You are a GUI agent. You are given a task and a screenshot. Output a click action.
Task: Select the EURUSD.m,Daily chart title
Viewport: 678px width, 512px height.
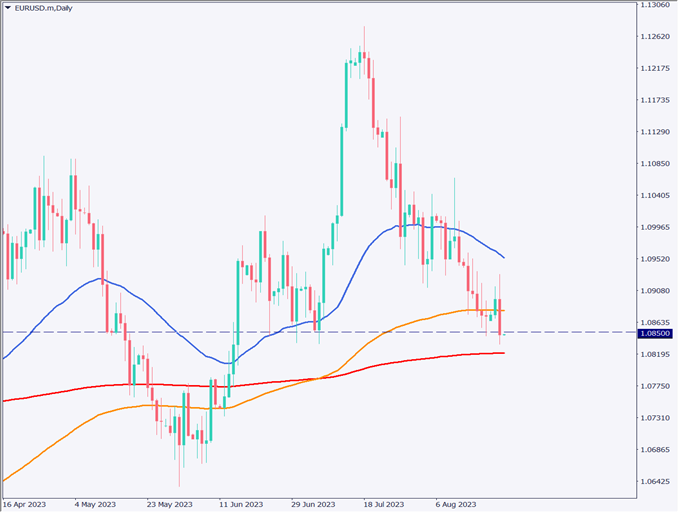click(43, 8)
